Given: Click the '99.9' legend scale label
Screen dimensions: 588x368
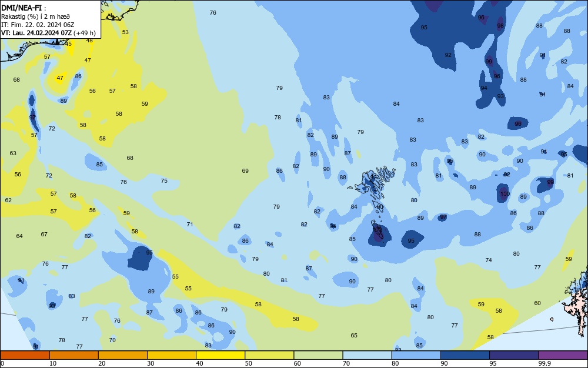Looking at the screenshot, I should (544, 363).
